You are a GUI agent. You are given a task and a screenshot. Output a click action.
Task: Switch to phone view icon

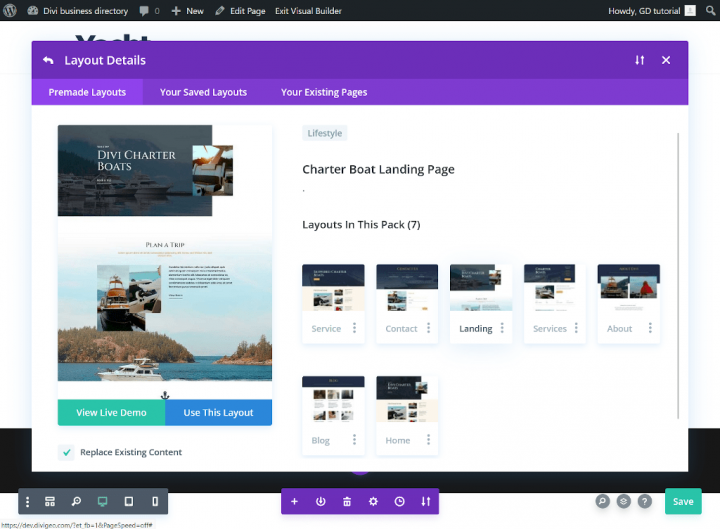pyautogui.click(x=154, y=501)
